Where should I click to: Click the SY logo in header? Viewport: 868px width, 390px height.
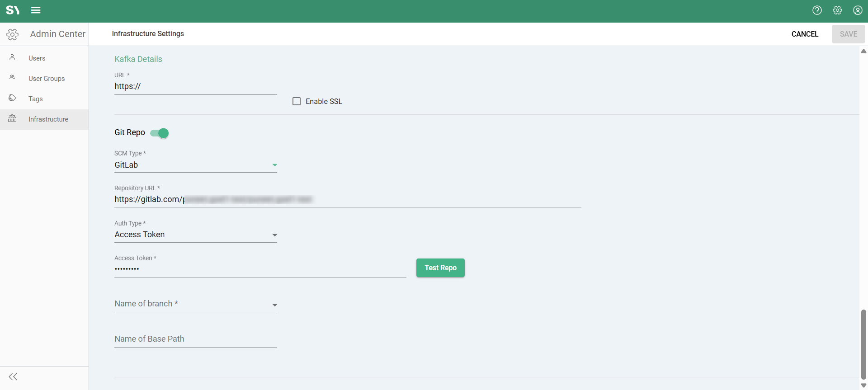tap(13, 10)
